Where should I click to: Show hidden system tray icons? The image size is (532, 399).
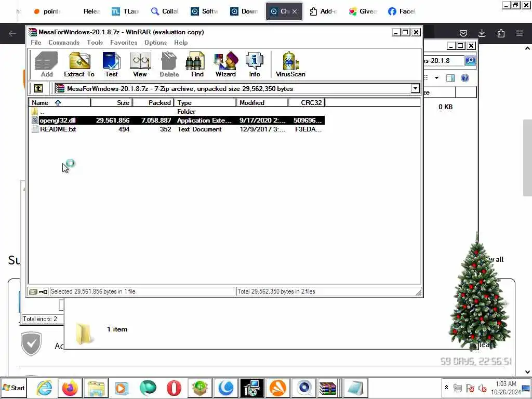[x=446, y=388]
